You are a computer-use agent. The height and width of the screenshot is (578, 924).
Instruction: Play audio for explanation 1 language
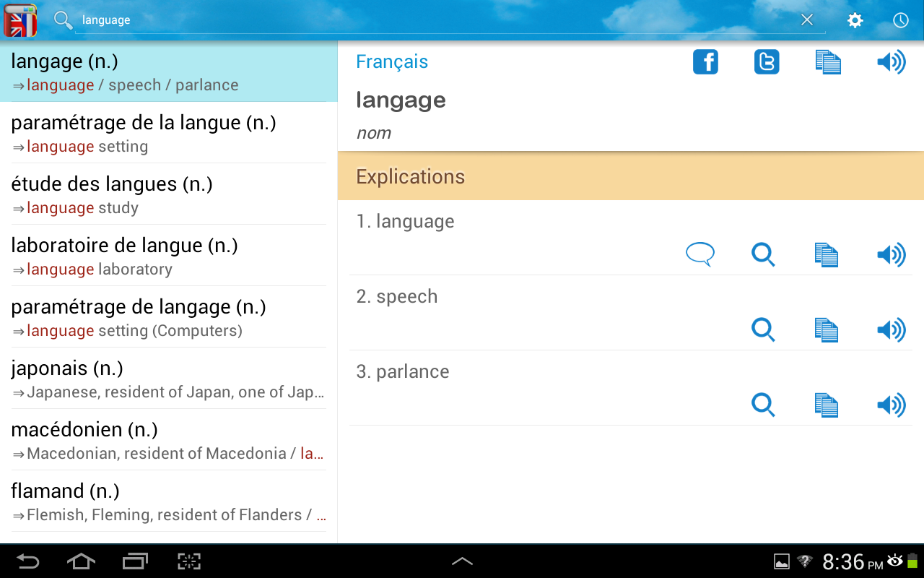coord(891,254)
